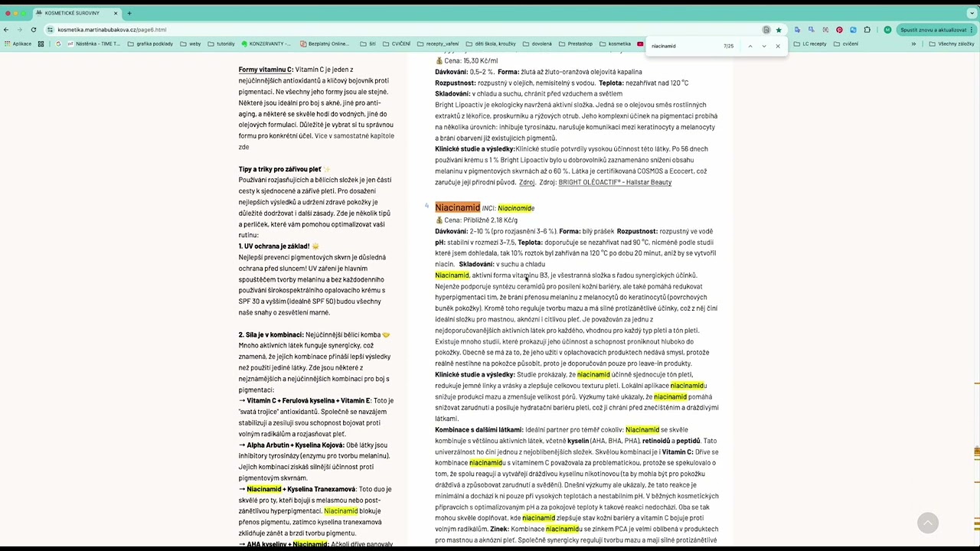980x551 pixels.
Task: Open the Bezplatný Online bookmark
Action: point(324,44)
